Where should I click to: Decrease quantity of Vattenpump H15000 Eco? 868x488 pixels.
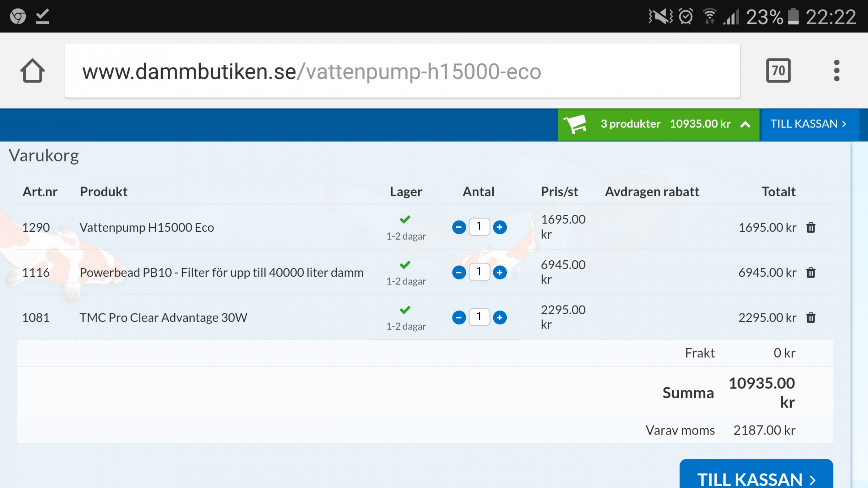pos(459,227)
